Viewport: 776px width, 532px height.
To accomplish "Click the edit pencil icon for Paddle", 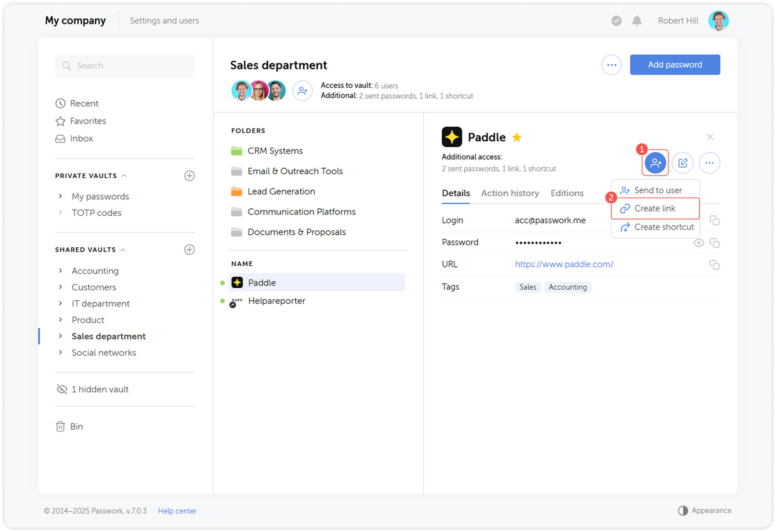I will tap(682, 163).
